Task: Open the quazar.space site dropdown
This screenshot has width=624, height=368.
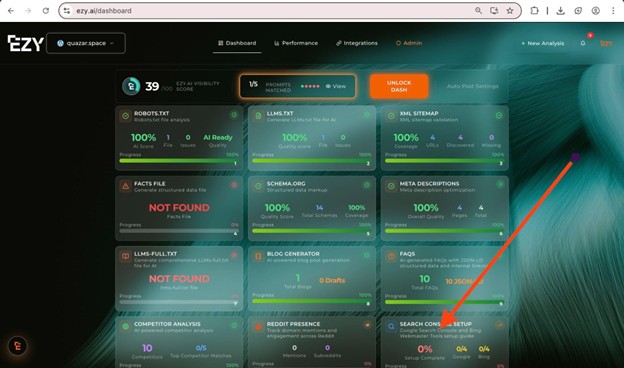Action: point(86,43)
